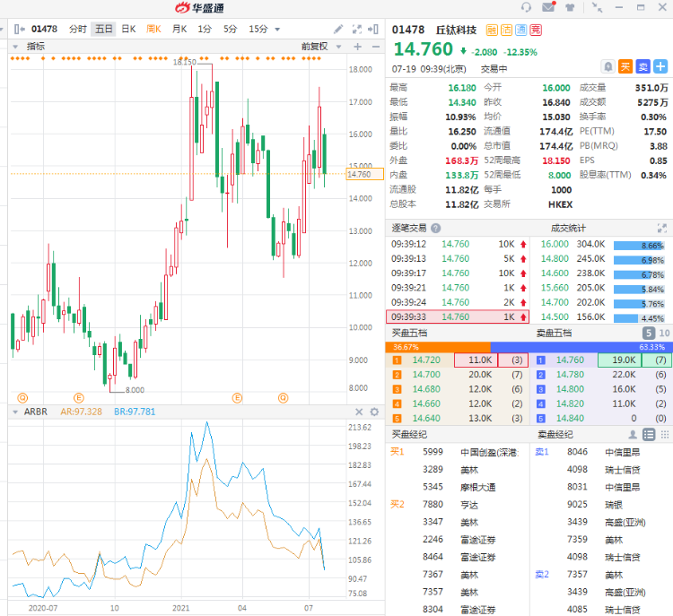Viewport: 673px width, 616px height.
Task: Click the 14.760 current price label on axis
Action: 364,174
